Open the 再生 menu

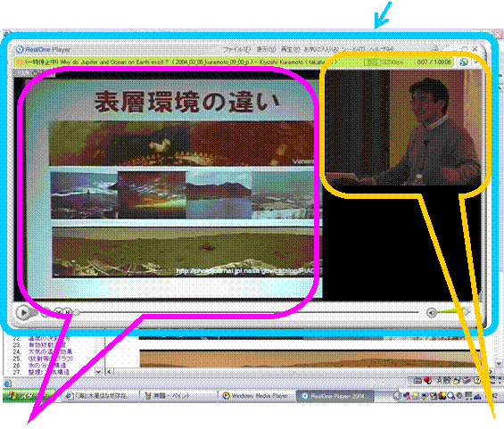click(x=290, y=49)
